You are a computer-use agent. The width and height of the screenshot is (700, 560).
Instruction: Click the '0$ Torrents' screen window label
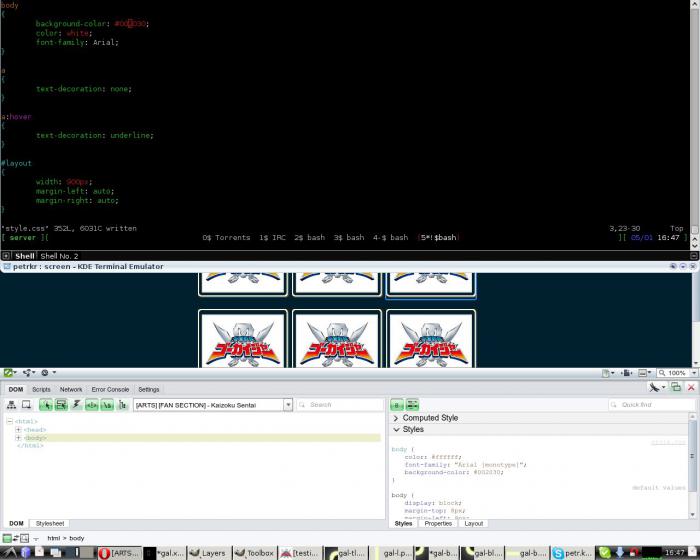coord(226,238)
